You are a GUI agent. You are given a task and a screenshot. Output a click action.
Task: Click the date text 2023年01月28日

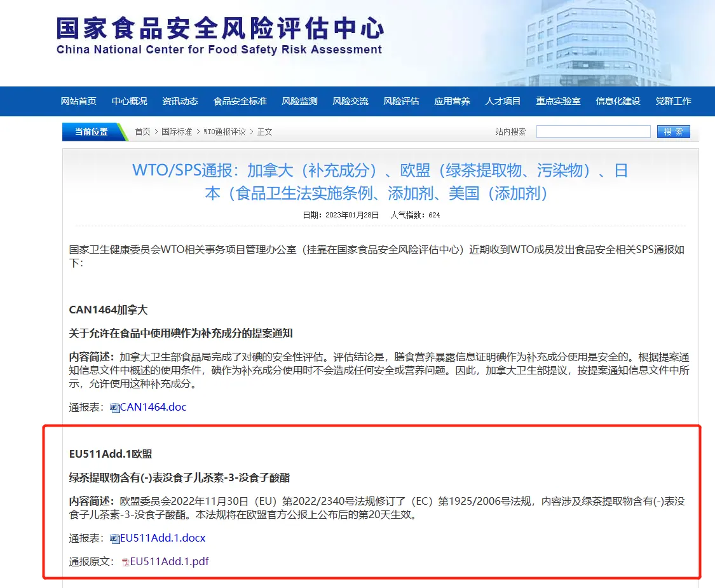[x=352, y=215]
